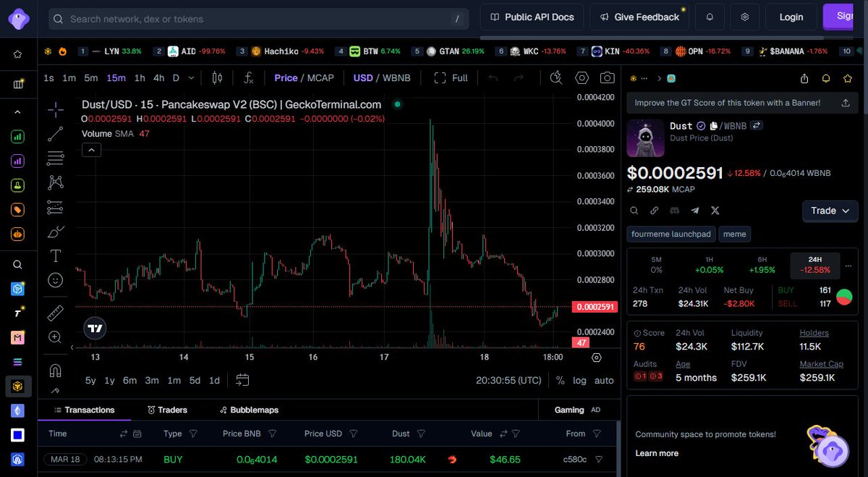Click the Give Feedback button
The height and width of the screenshot is (477, 868).
click(639, 17)
